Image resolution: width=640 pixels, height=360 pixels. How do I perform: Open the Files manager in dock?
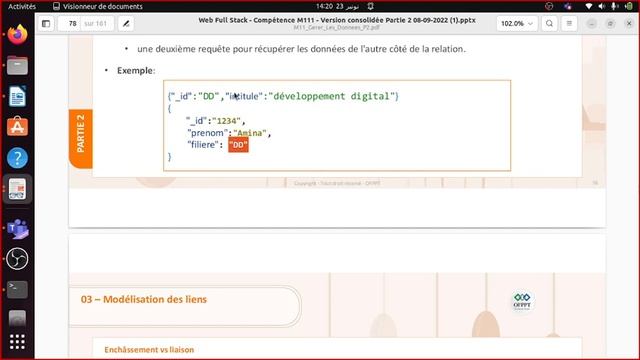(17, 65)
